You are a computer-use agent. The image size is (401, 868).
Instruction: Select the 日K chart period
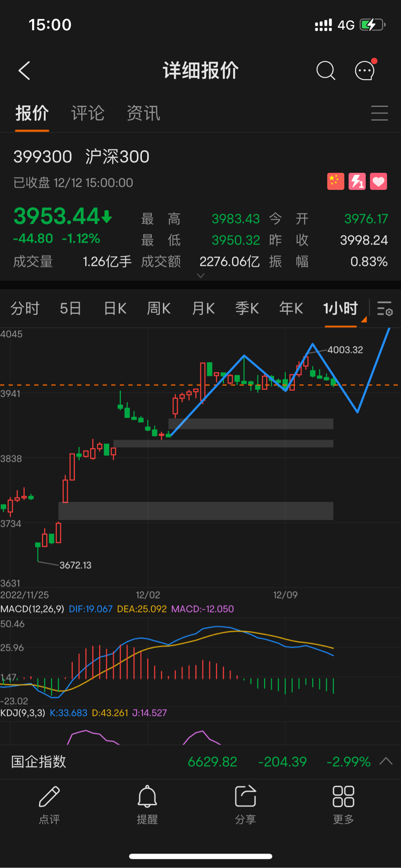click(x=115, y=308)
